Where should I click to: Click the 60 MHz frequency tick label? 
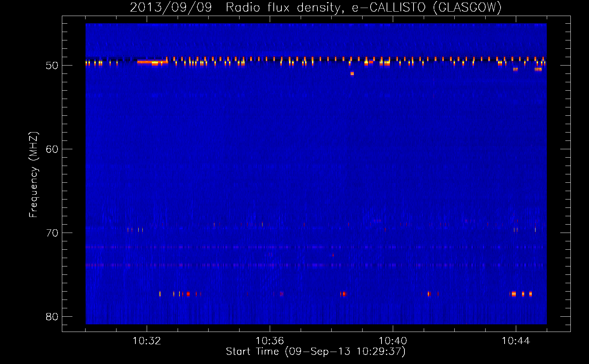coord(52,149)
